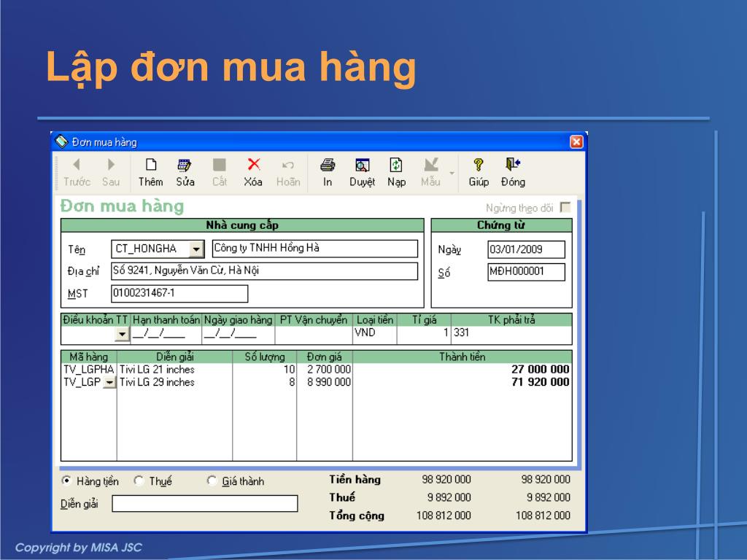Click the Tỉ giá cell showing 1
The height and width of the screenshot is (560, 747).
[x=424, y=334]
